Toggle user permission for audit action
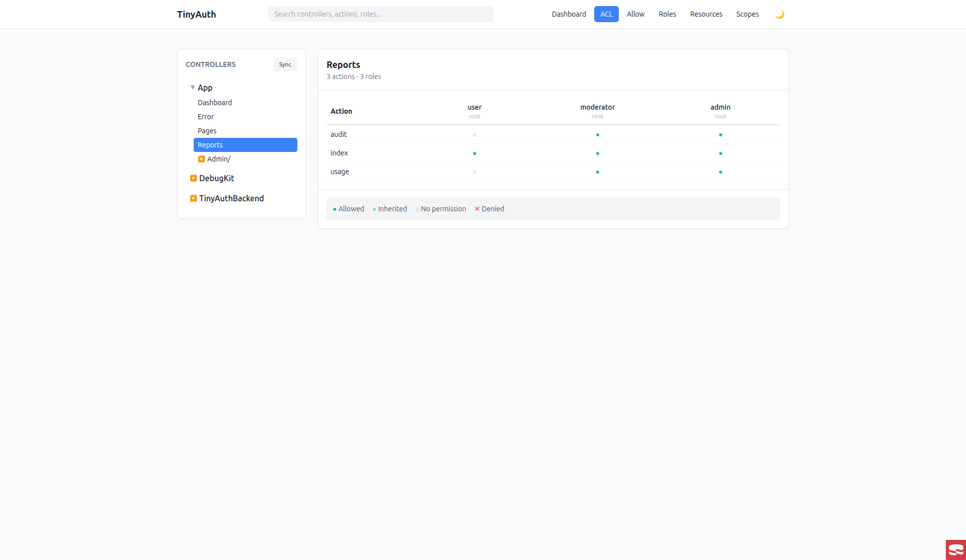966x560 pixels. coord(474,135)
